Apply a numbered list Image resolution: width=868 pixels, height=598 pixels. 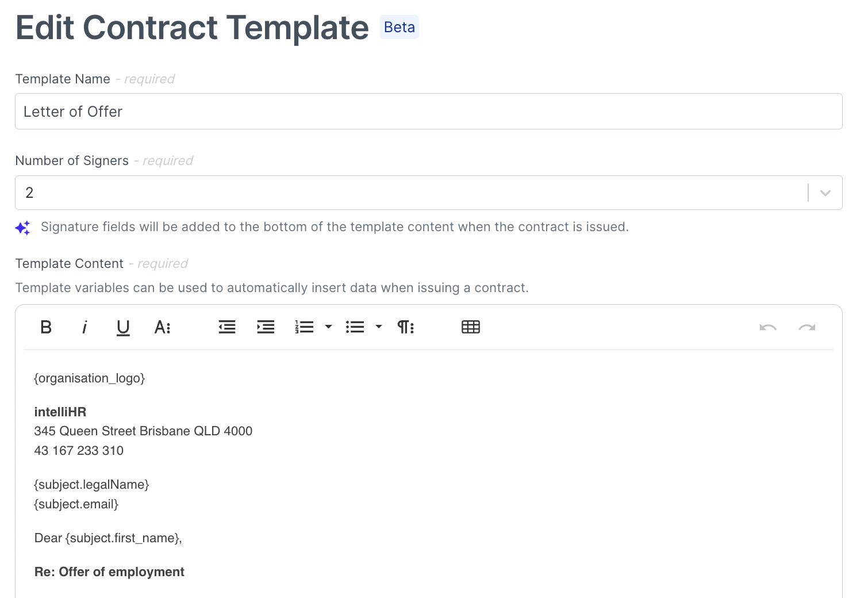point(304,327)
